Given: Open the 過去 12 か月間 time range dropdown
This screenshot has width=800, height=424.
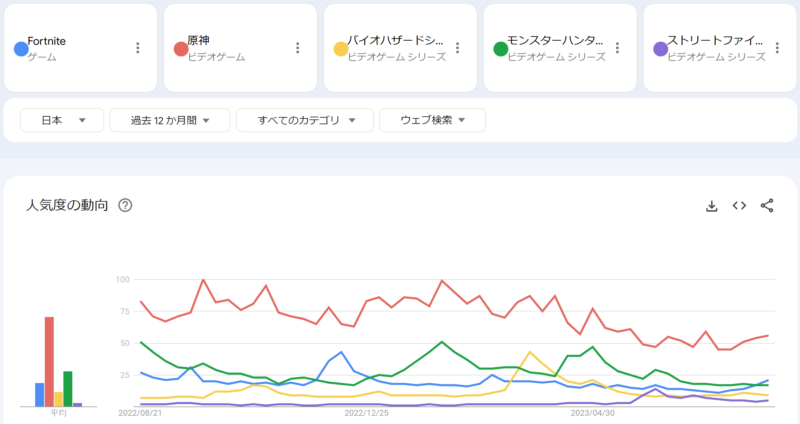Looking at the screenshot, I should (170, 120).
